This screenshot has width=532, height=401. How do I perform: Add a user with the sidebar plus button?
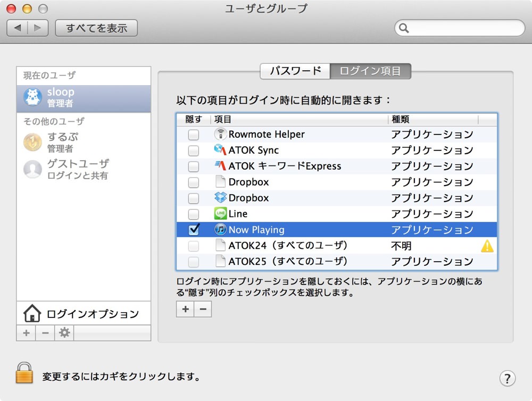point(26,333)
